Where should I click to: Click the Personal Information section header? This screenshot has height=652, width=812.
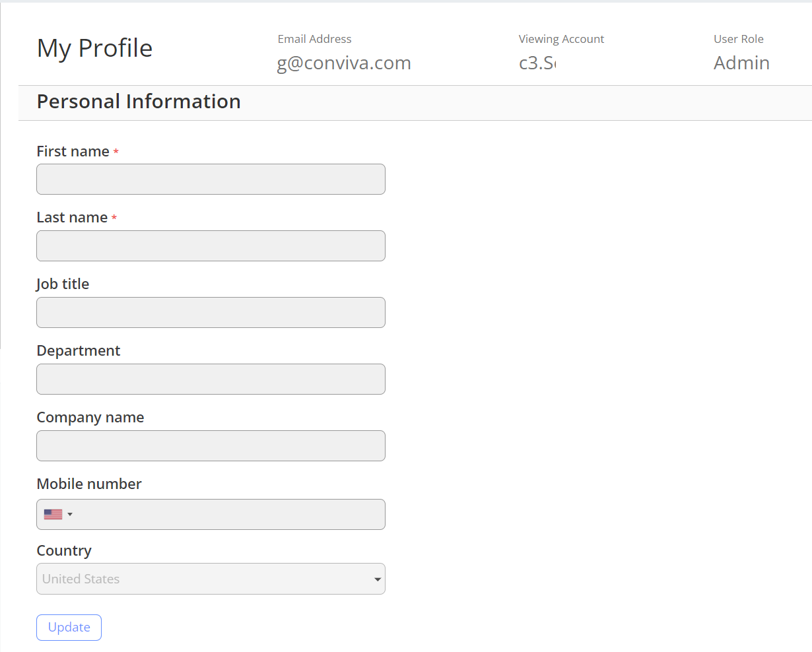(x=139, y=102)
